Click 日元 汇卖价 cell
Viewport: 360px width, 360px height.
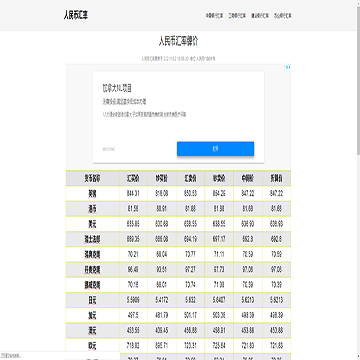[x=190, y=300]
